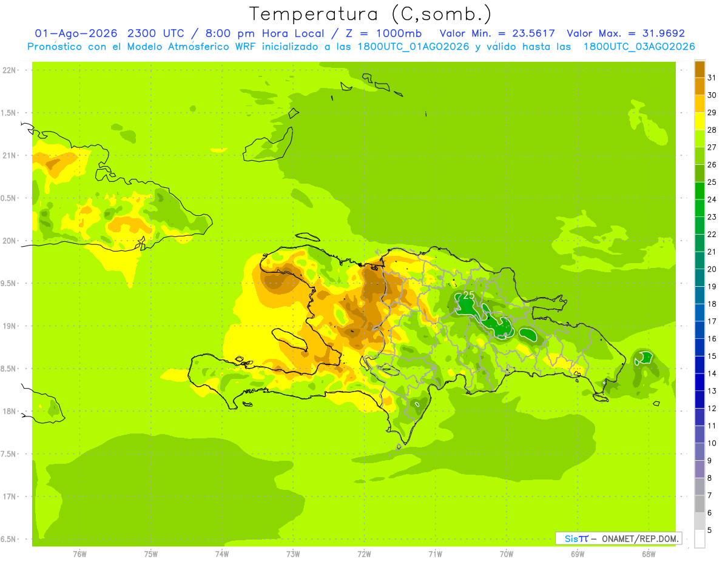
Task: Click the legend swatch between 25 and 26
Action: 699,173
